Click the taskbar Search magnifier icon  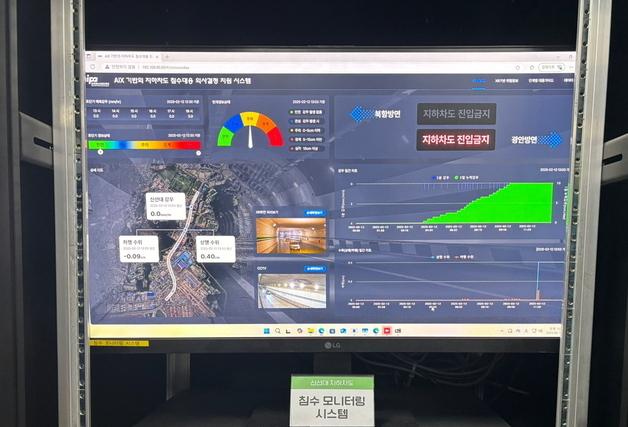click(x=275, y=329)
